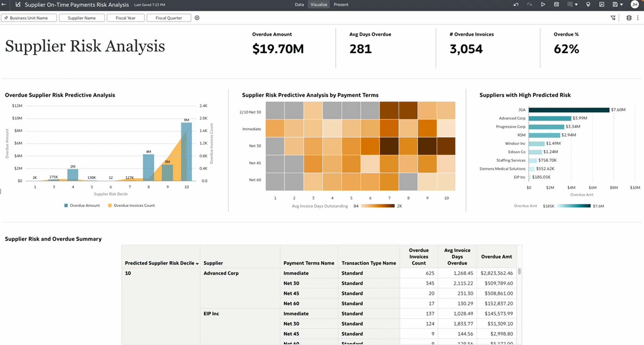The image size is (644, 345).
Task: Open the save options dropdown arrow
Action: pos(621,5)
